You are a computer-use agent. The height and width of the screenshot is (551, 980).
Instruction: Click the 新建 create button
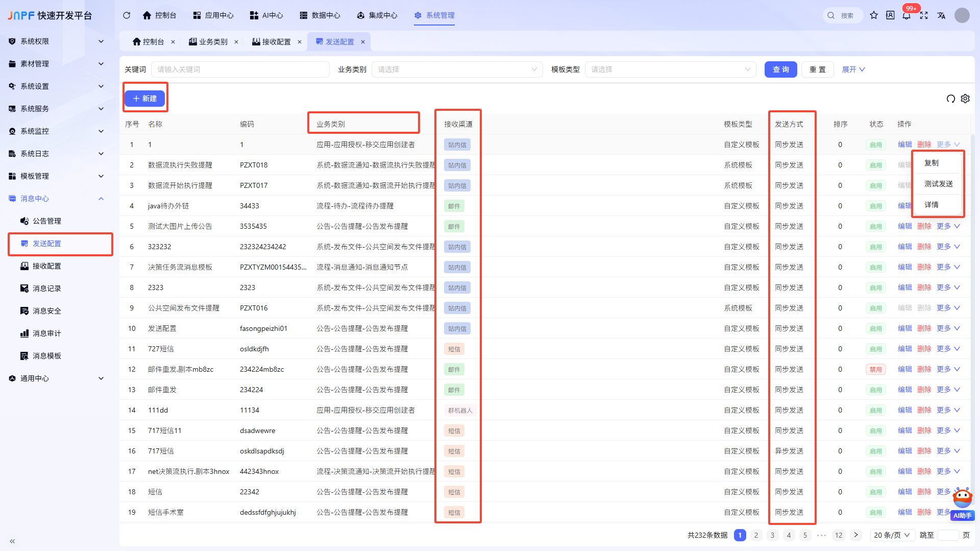pos(144,99)
